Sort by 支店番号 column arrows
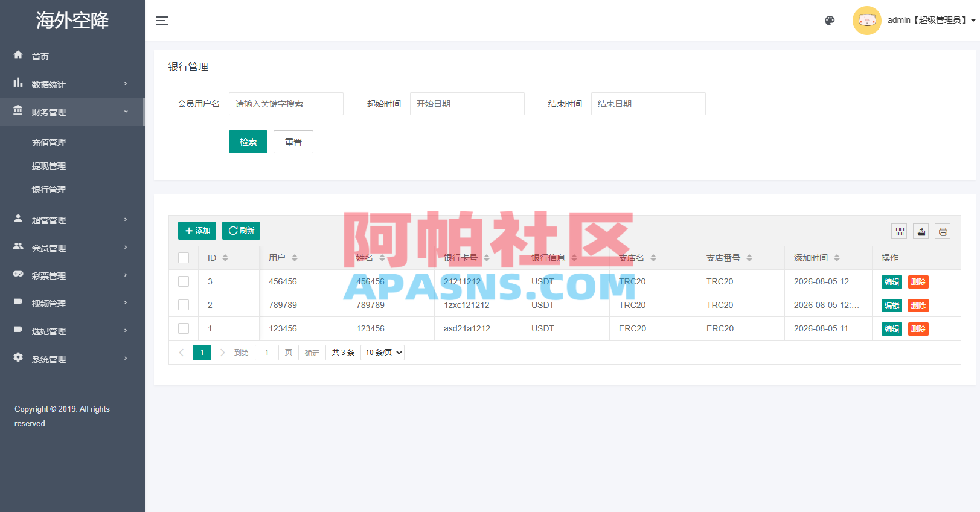This screenshot has width=980, height=512. click(749, 258)
